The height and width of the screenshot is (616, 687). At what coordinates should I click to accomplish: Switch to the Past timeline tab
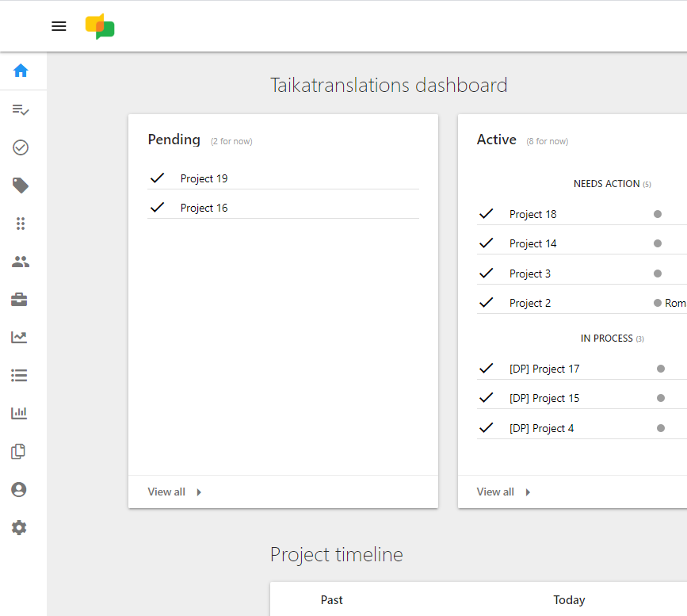click(331, 600)
